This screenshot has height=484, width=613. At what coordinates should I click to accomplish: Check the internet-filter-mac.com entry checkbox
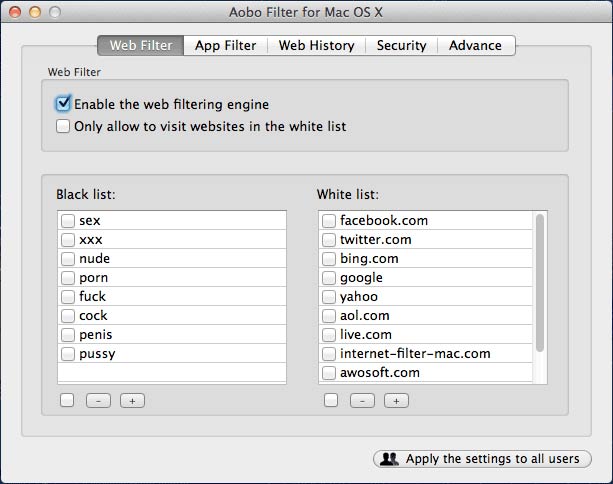[x=329, y=354]
